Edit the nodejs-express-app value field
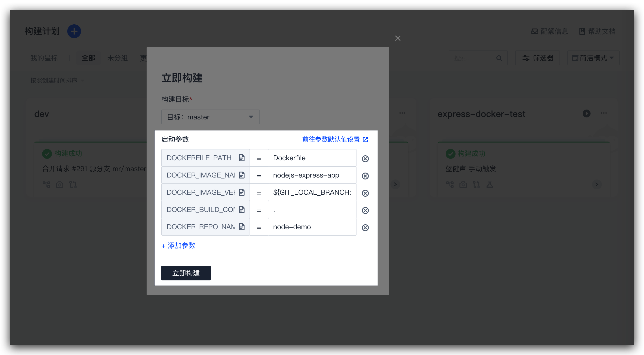The width and height of the screenshot is (644, 355). click(x=312, y=175)
